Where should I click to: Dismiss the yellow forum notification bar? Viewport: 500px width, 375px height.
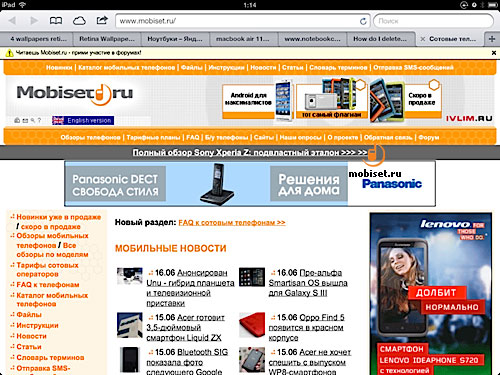click(494, 53)
